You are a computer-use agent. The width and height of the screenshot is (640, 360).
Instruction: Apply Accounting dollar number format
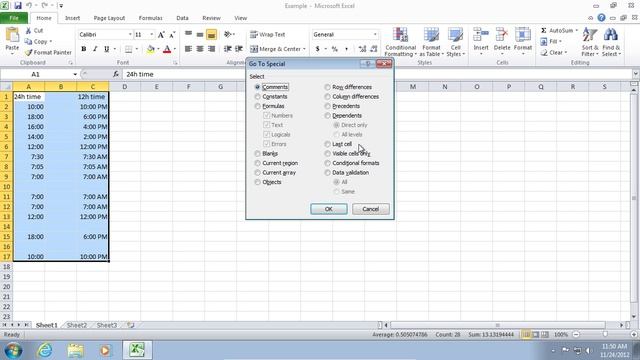point(318,49)
